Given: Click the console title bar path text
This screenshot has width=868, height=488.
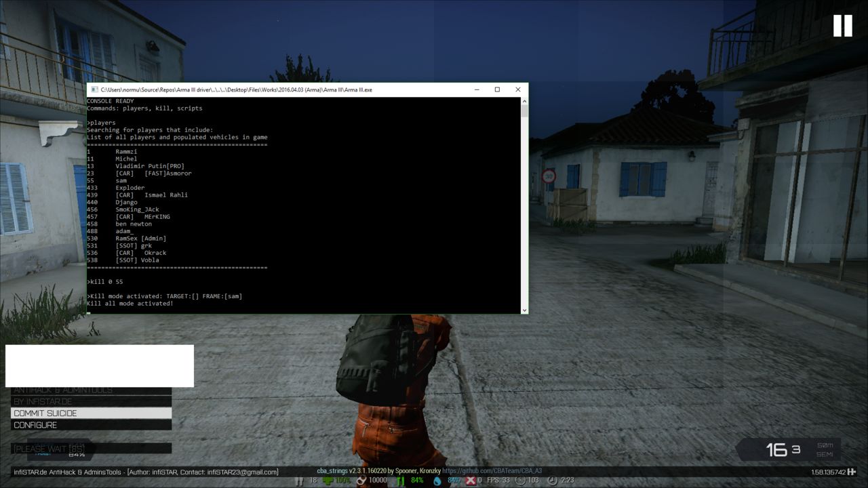Looking at the screenshot, I should pos(236,89).
